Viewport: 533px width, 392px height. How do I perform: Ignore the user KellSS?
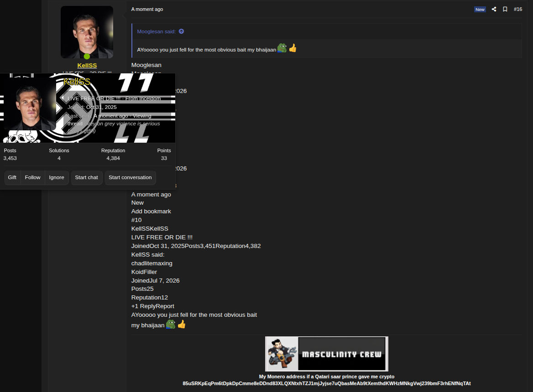(x=57, y=177)
